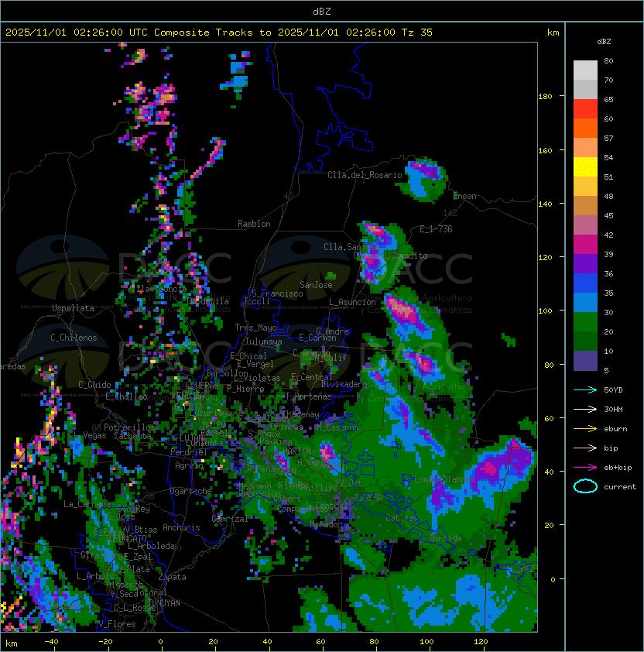Click the 'Clla.del_Rosario' map label
644x652 pixels.
tap(365, 175)
